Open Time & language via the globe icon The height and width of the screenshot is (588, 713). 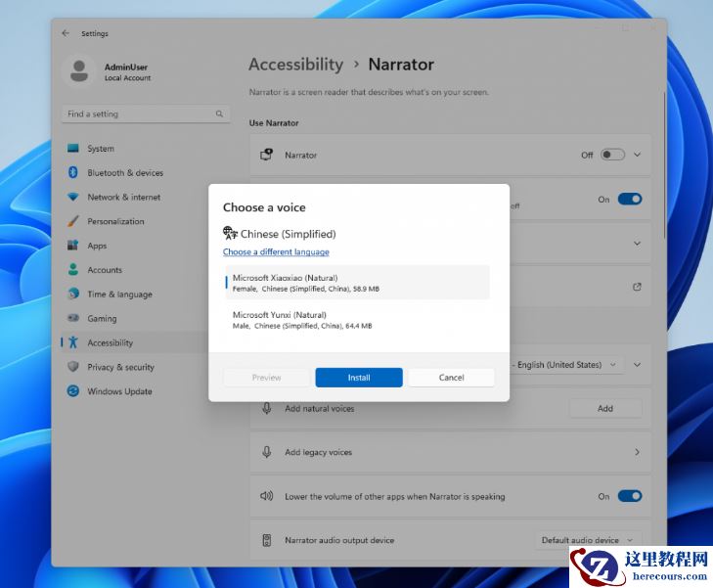pyautogui.click(x=73, y=294)
